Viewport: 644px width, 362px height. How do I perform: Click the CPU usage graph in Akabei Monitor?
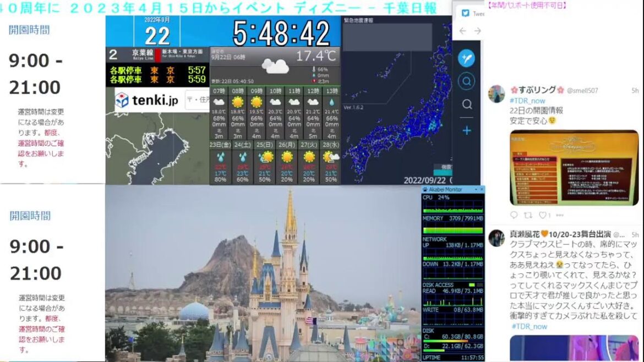click(453, 207)
